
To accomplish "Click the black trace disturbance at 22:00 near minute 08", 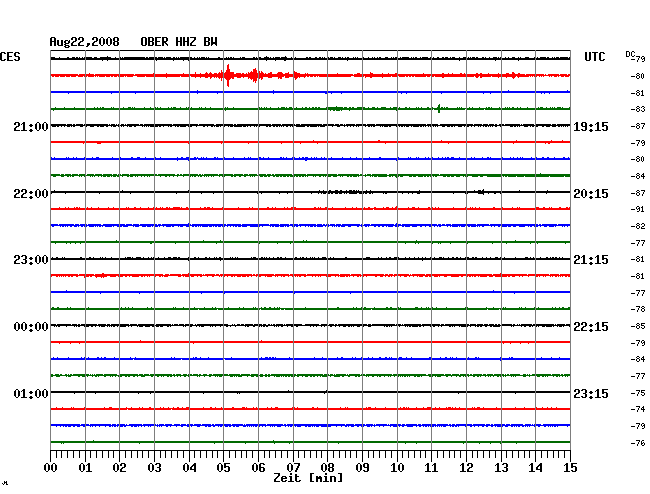I will (345, 192).
